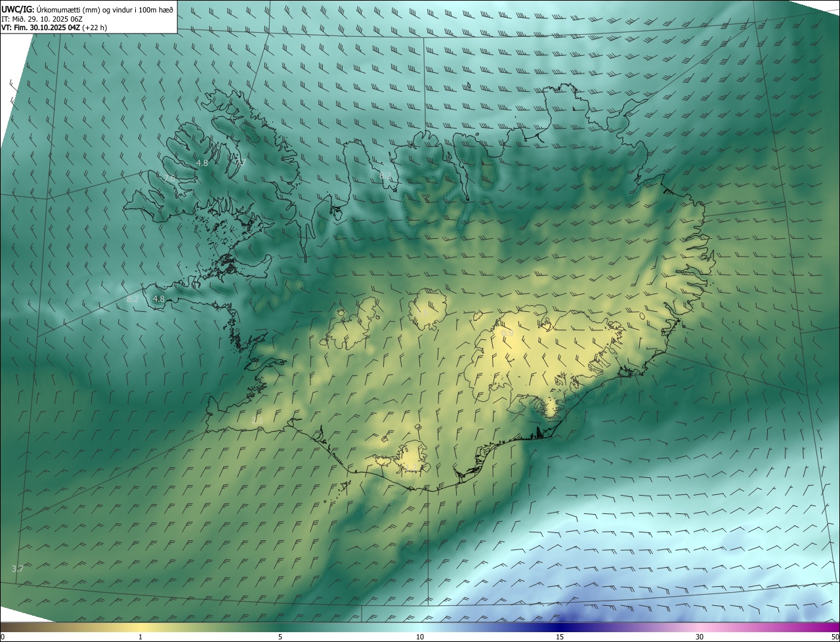Screen dimensions: 840x642
Task: Click the 4.8 label beside the 7.7 label
Action: 202,163
